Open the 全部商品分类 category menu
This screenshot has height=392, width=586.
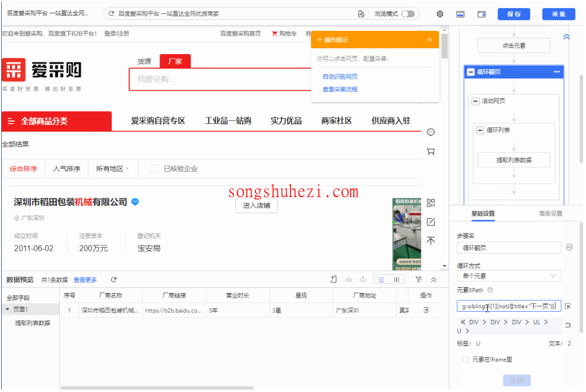56,121
